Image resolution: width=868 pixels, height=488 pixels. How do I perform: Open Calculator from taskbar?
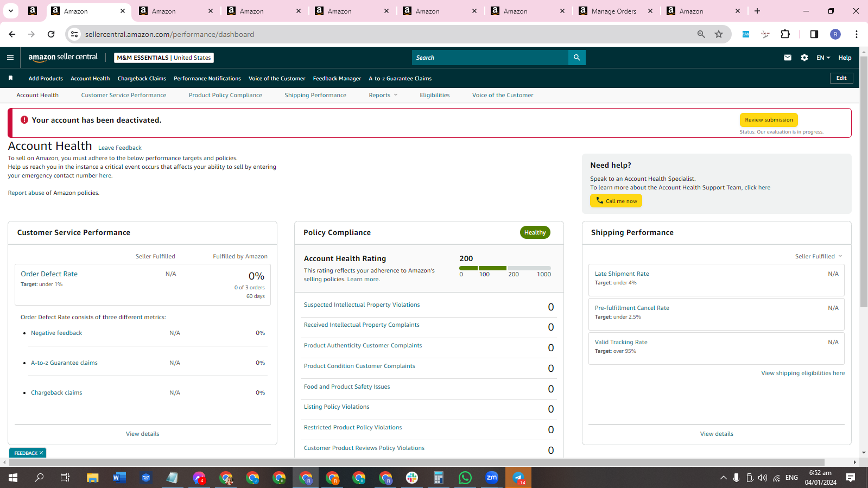coord(439,478)
